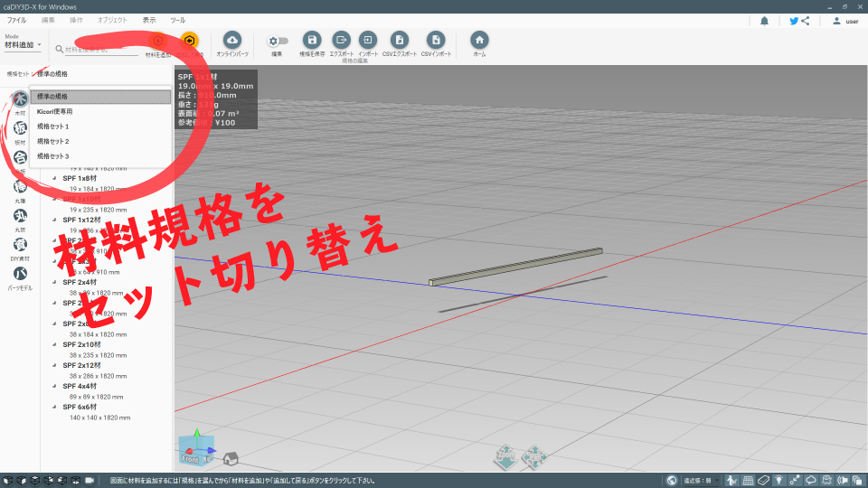The image size is (868, 488).
Task: Reset view with house icon near cube
Action: pos(231,458)
